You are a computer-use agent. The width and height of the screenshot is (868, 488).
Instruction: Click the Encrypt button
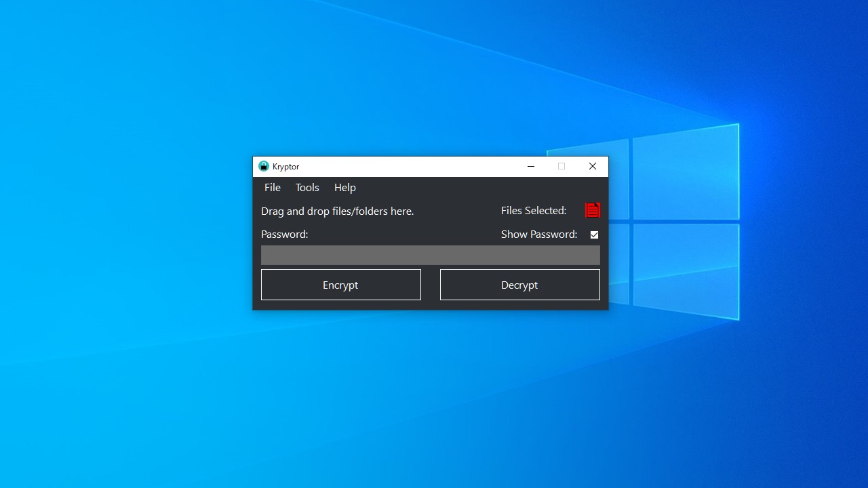pos(341,285)
